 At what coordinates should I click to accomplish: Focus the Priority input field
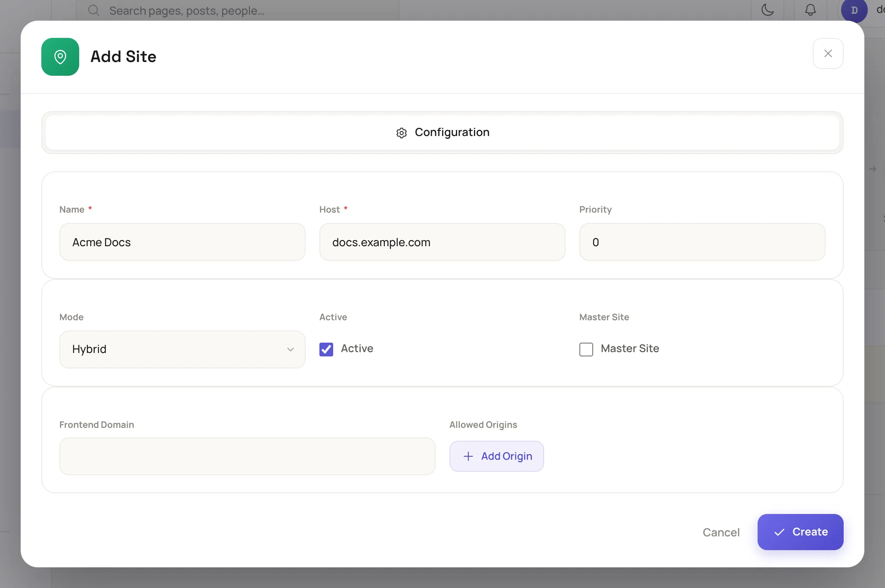coord(702,242)
